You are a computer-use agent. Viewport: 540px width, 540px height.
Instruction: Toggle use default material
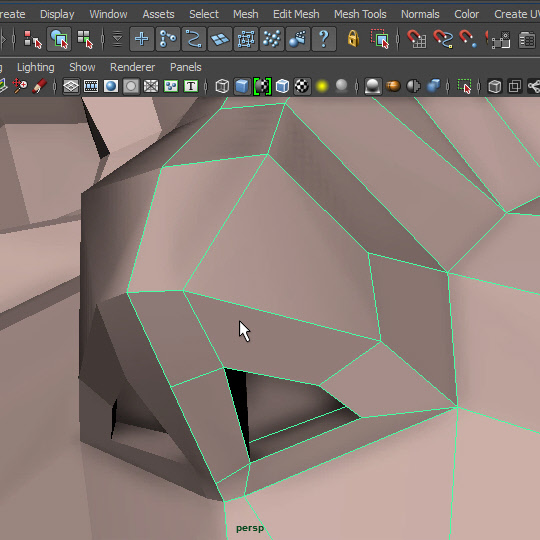click(x=262, y=86)
